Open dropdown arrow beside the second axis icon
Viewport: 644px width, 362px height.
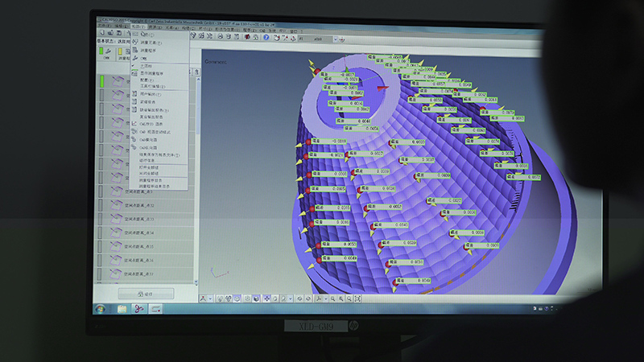tap(326, 298)
